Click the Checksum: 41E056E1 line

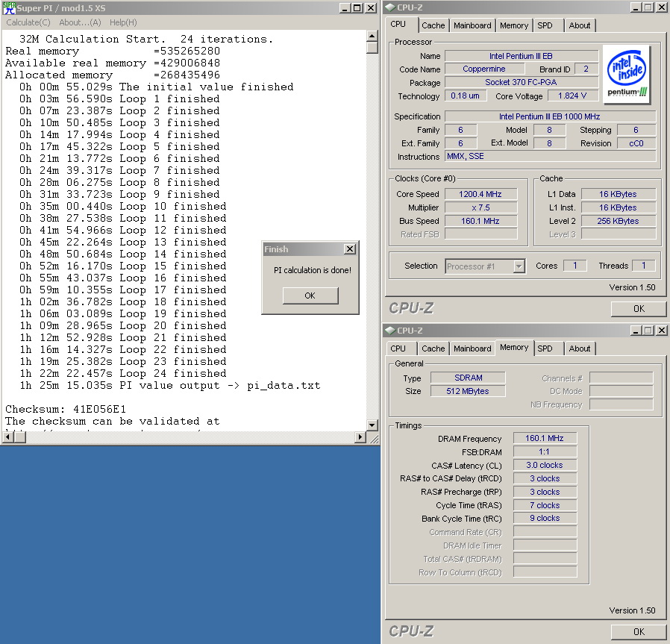coord(66,410)
